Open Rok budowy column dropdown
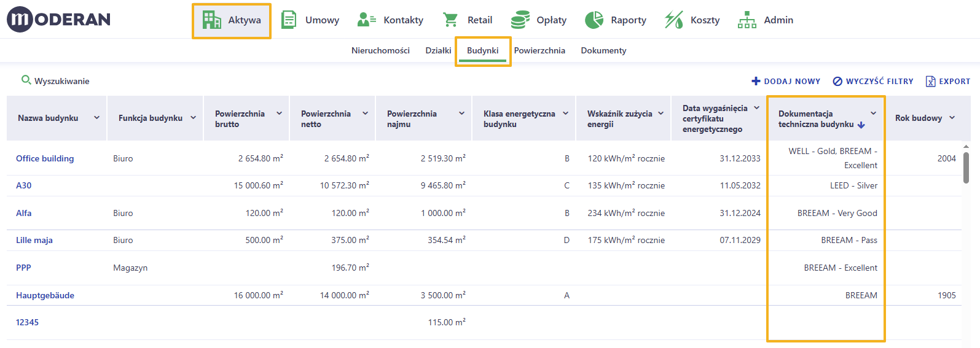Image resolution: width=980 pixels, height=348 pixels. click(952, 117)
